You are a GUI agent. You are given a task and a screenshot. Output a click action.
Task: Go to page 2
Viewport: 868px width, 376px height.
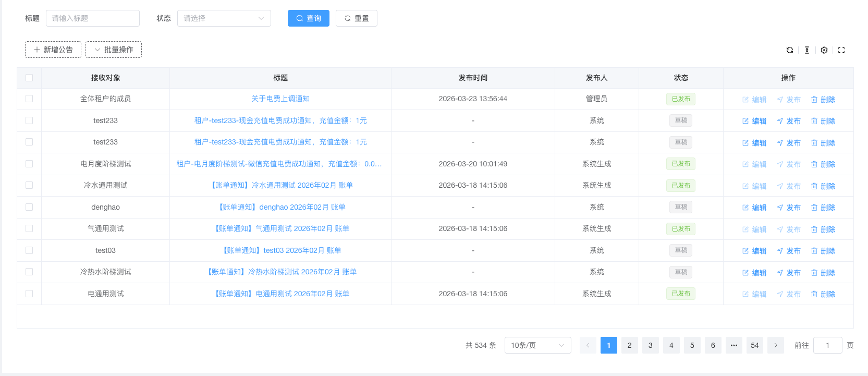pos(630,345)
